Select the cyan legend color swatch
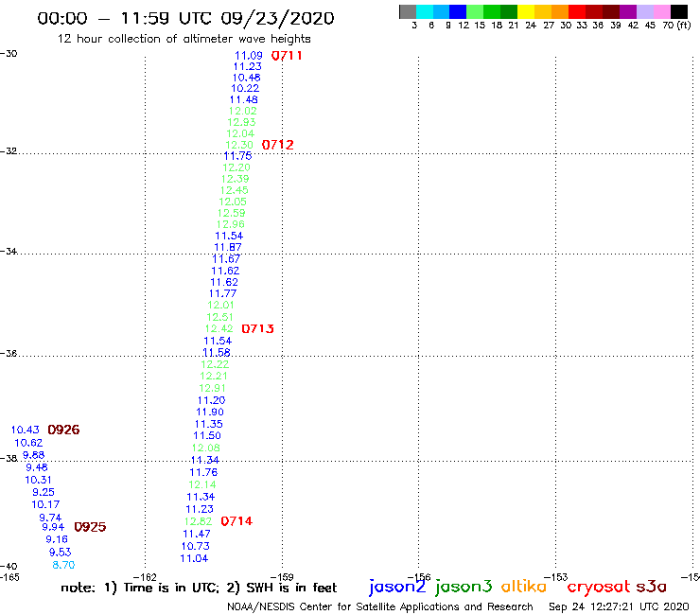Screen dimensions: 700x615 (425, 11)
